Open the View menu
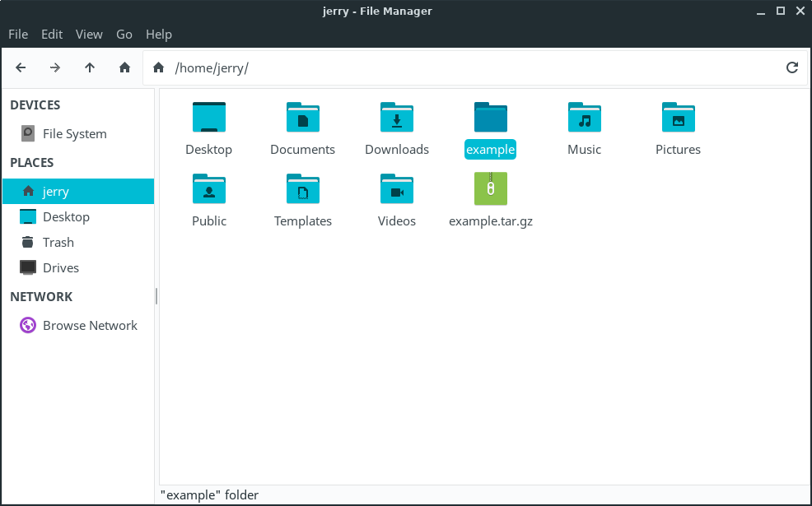812x506 pixels. click(89, 34)
